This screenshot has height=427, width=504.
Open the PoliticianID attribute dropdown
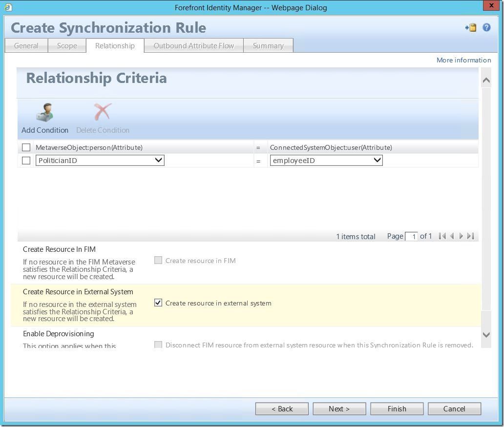click(x=100, y=161)
